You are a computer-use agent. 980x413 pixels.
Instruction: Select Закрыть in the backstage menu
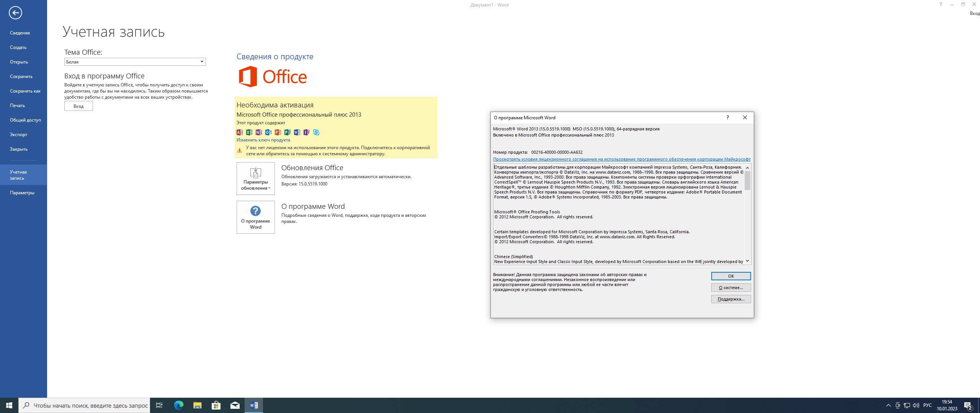[23, 149]
